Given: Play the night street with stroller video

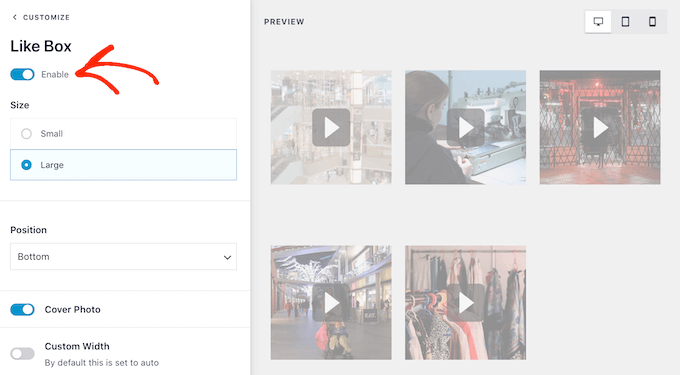Looking at the screenshot, I should [x=331, y=303].
